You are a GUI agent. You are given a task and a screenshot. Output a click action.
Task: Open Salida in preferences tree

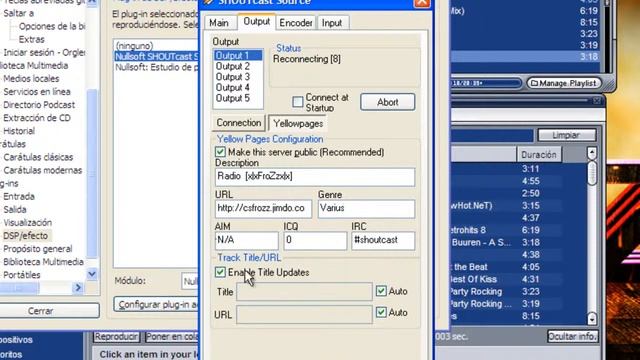(x=15, y=209)
